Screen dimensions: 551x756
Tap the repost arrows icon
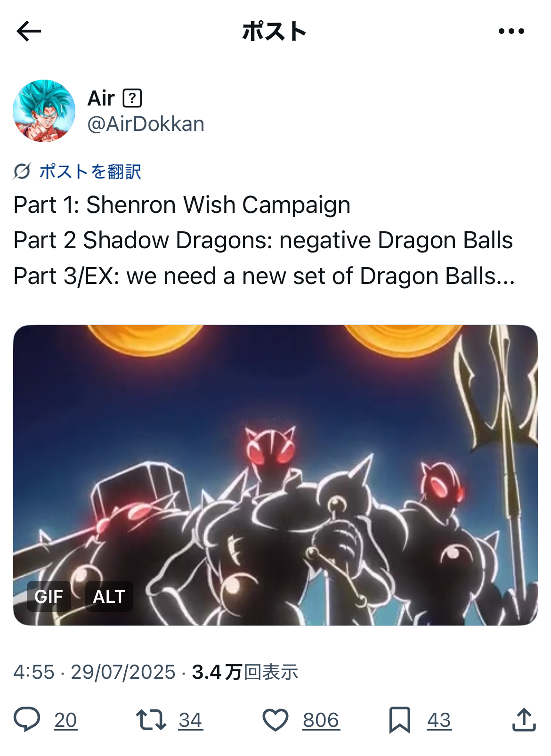click(151, 720)
